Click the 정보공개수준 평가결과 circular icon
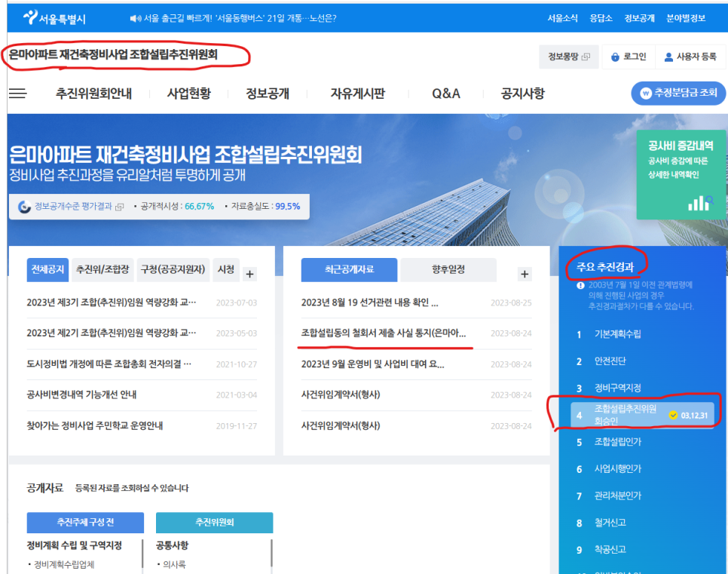The width and height of the screenshot is (728, 574). (24, 207)
